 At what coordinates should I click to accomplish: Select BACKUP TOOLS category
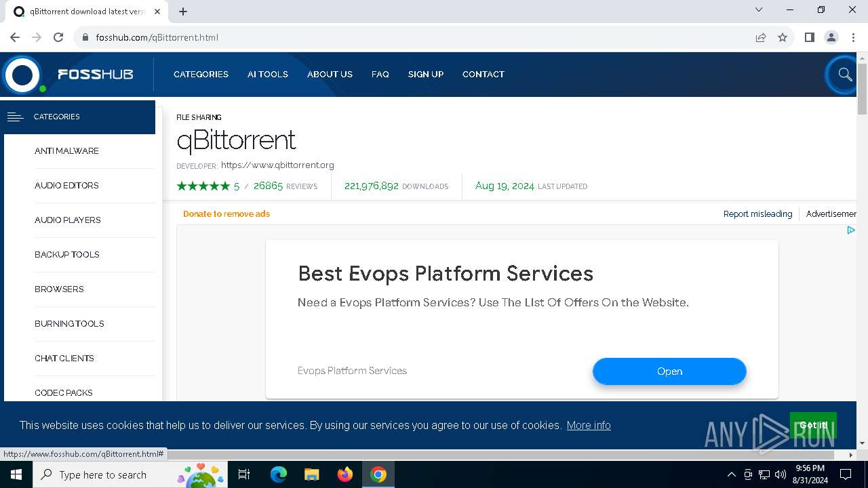(x=67, y=255)
